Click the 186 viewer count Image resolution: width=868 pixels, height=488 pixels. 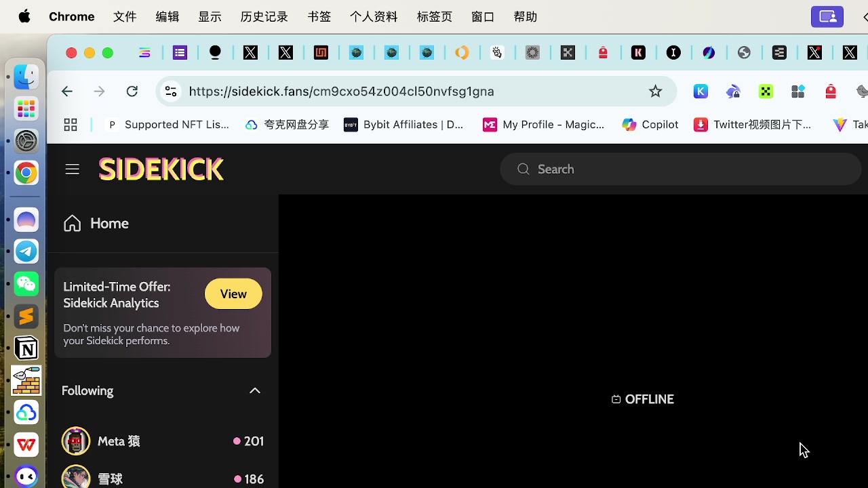click(x=249, y=479)
